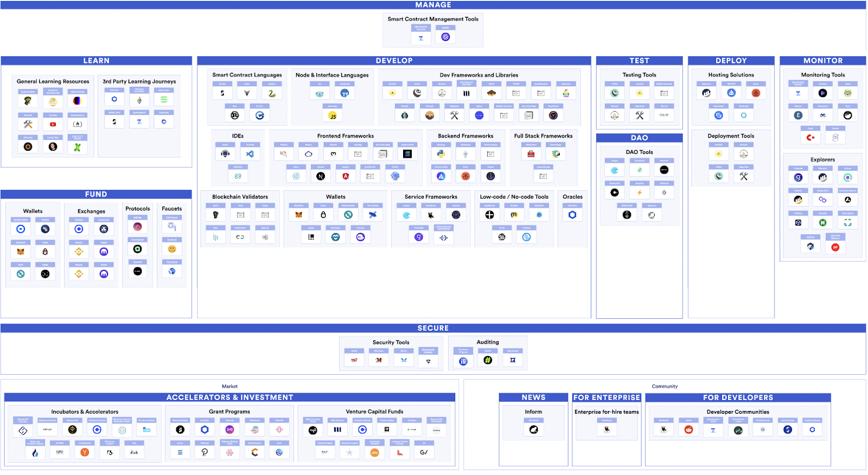Screen dimensions: 868x475
Task: Click the TEST section header
Action: pyautogui.click(x=640, y=61)
